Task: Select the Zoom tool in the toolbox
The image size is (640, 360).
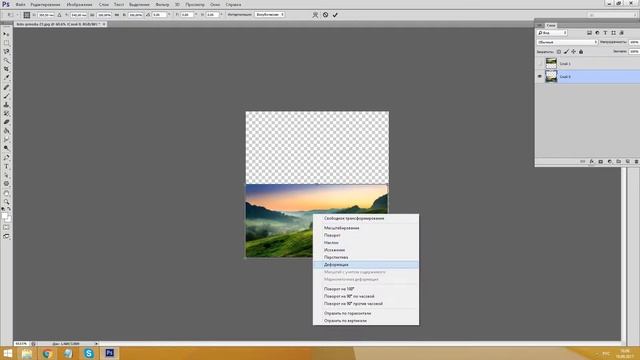Action: click(x=6, y=201)
